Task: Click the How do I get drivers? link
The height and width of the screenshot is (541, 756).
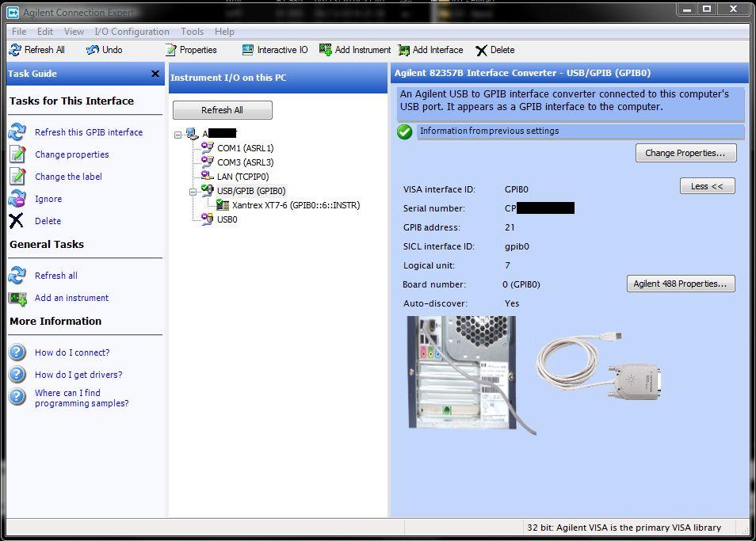Action: click(x=78, y=375)
